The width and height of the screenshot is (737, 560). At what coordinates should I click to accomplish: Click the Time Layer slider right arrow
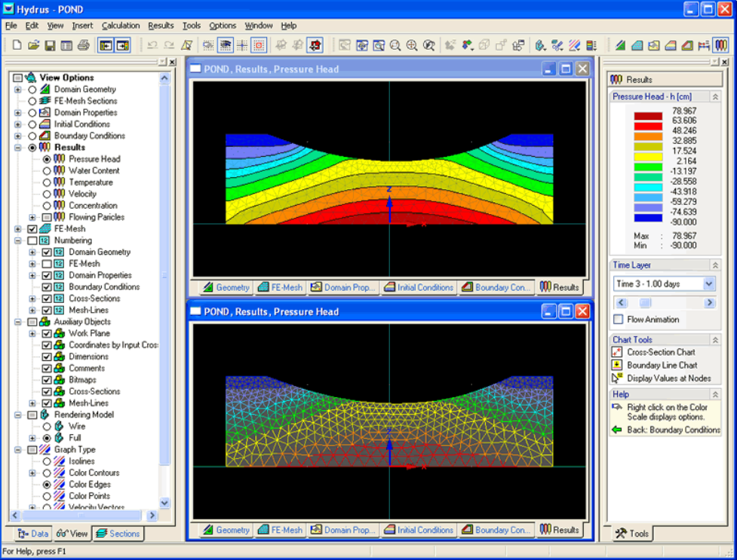pos(709,303)
